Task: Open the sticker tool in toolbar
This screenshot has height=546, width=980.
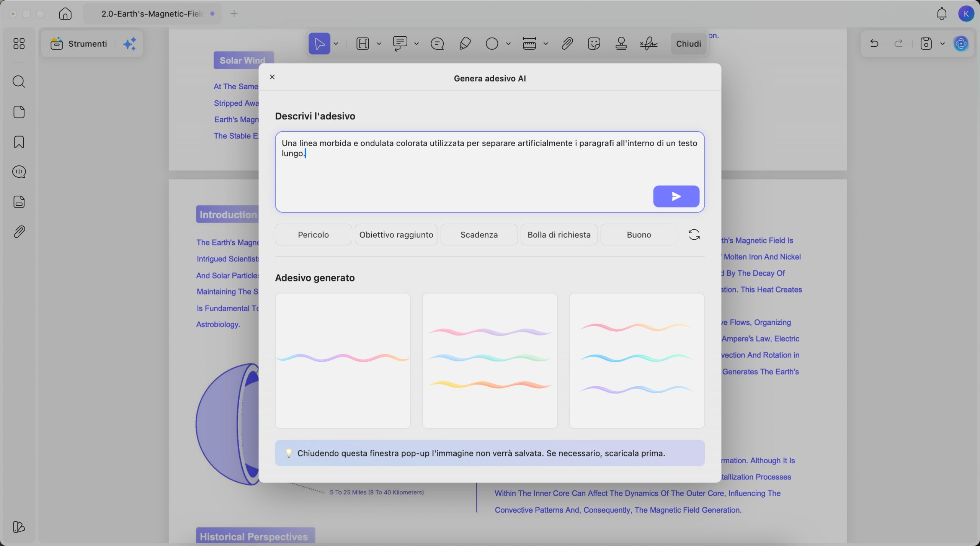Action: pyautogui.click(x=594, y=44)
